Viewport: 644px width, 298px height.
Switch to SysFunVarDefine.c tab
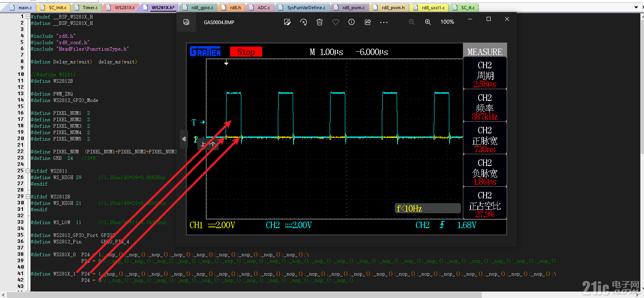pos(303,8)
